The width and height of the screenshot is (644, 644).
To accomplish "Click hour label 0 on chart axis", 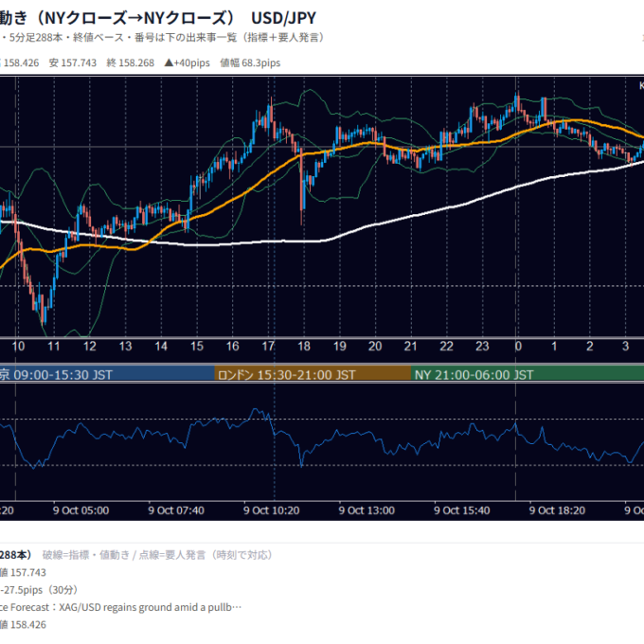I will pyautogui.click(x=518, y=347).
